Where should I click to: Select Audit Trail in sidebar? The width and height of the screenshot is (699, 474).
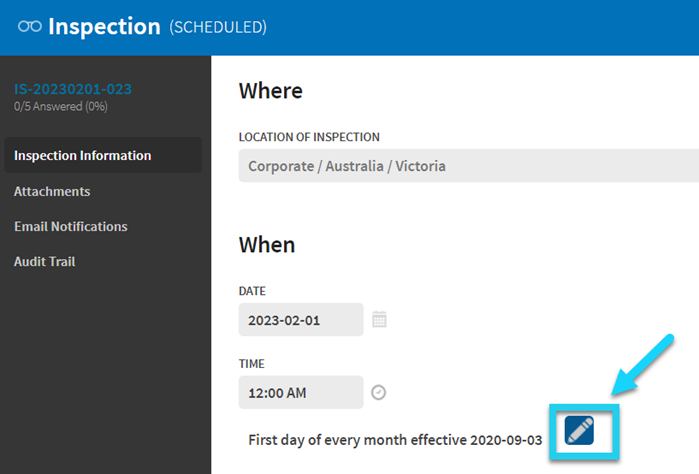(45, 261)
